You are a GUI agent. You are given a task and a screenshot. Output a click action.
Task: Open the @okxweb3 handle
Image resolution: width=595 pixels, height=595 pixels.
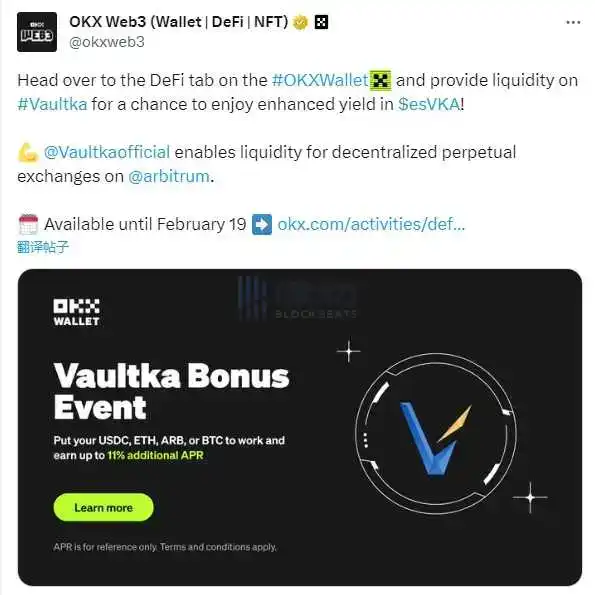click(x=107, y=42)
